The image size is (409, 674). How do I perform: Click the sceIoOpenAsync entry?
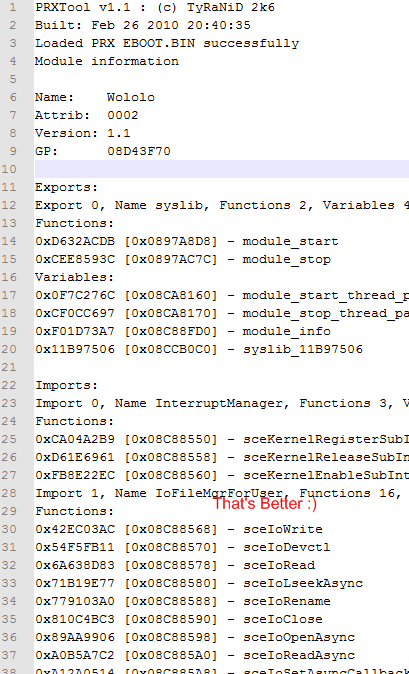coord(195,637)
